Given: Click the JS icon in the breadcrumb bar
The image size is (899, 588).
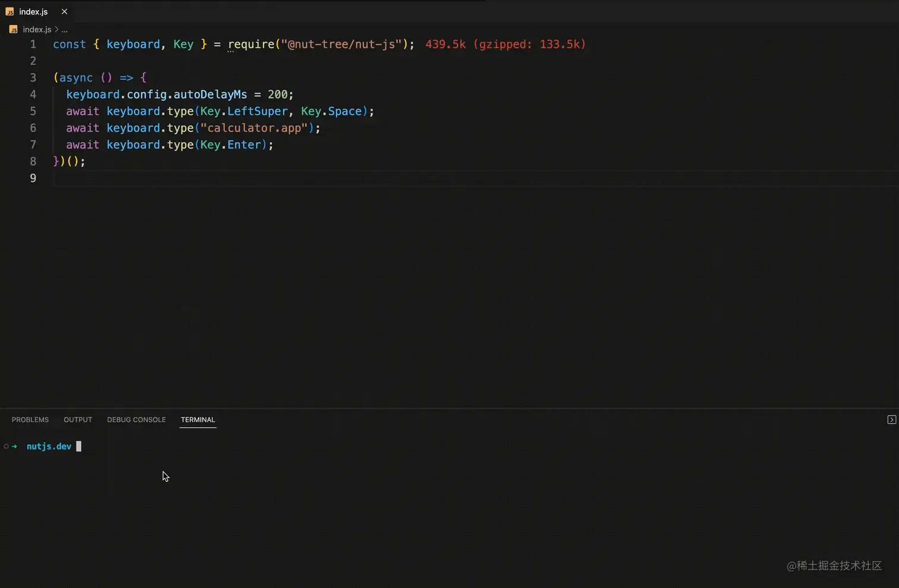Looking at the screenshot, I should pyautogui.click(x=13, y=29).
